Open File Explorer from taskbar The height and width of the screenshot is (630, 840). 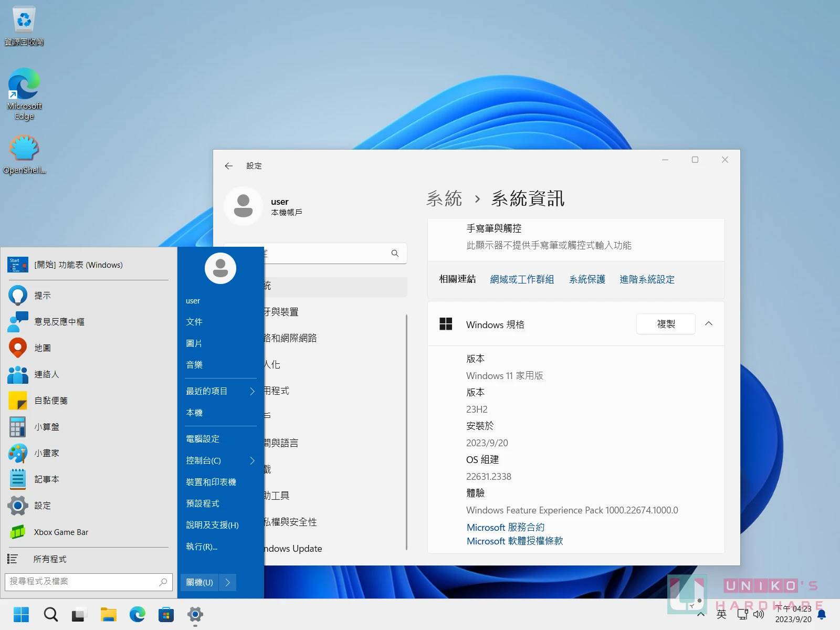[x=108, y=614]
